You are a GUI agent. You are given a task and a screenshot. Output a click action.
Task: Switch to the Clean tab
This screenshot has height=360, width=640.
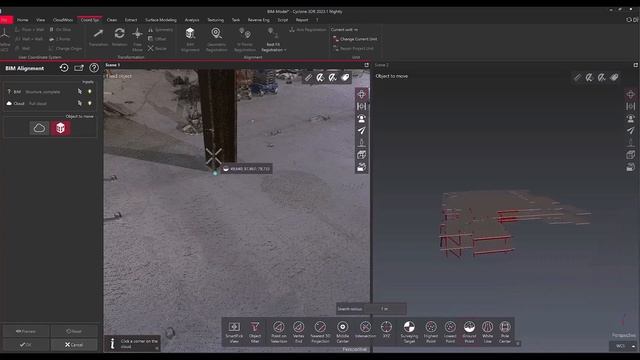111,20
